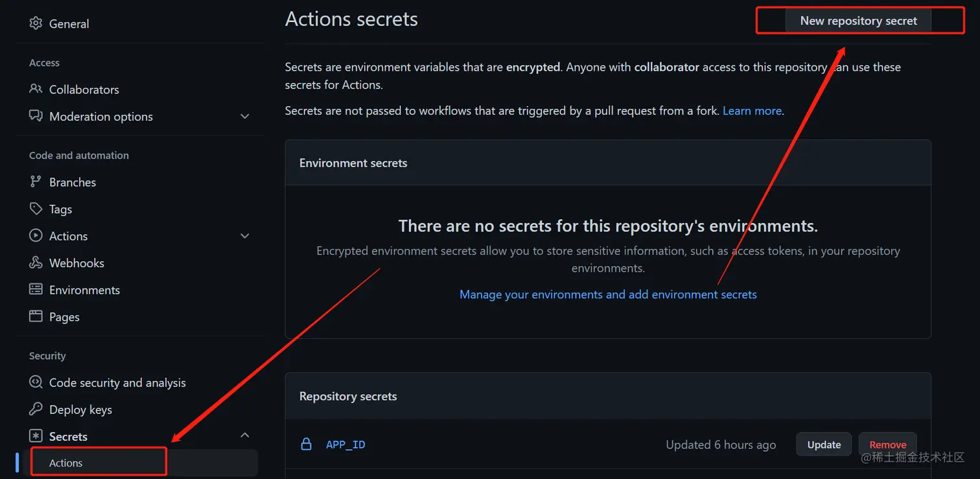This screenshot has width=980, height=479.
Task: Click the Environments server icon
Action: coord(36,290)
